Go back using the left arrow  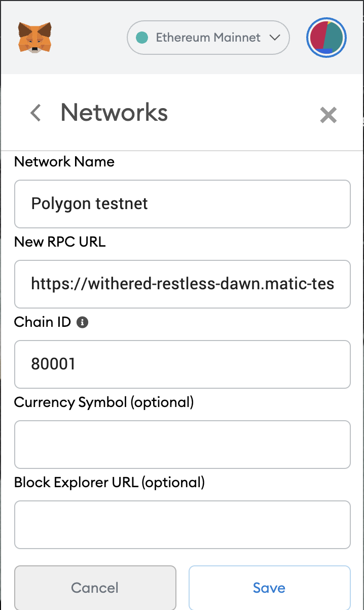[35, 113]
